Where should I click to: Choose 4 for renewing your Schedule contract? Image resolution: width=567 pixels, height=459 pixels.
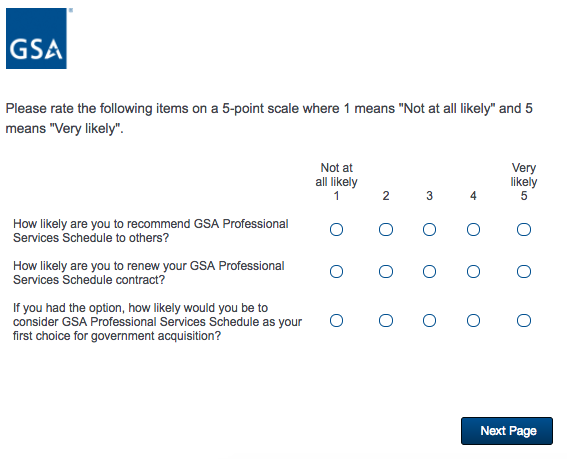[x=473, y=271]
